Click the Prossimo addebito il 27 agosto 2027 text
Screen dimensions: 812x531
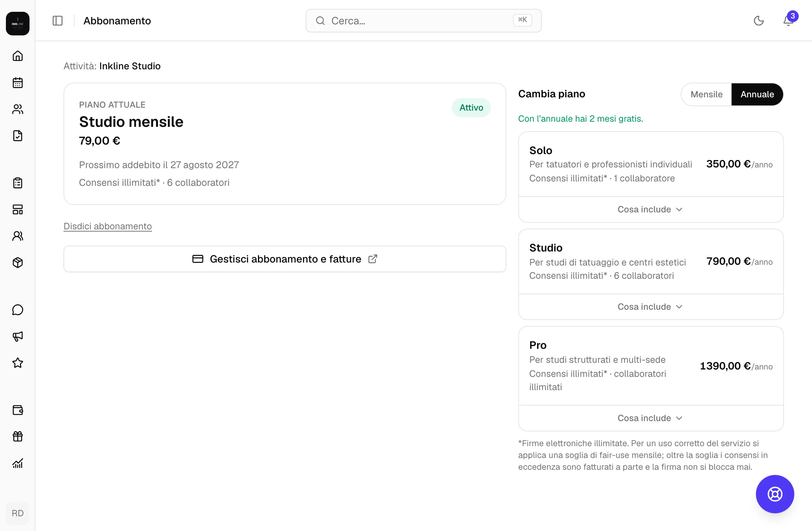[159, 165]
